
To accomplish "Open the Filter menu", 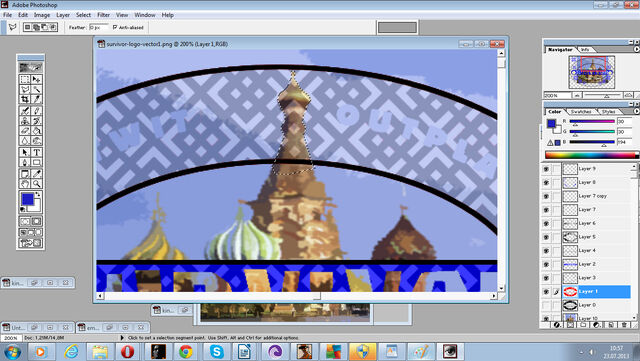I will point(103,15).
